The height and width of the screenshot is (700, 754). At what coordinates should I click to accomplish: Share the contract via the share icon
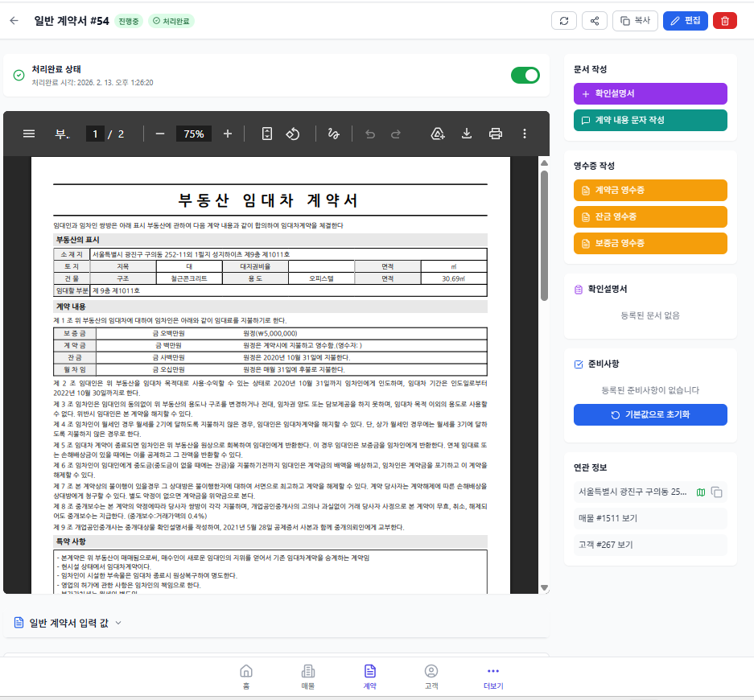(594, 20)
